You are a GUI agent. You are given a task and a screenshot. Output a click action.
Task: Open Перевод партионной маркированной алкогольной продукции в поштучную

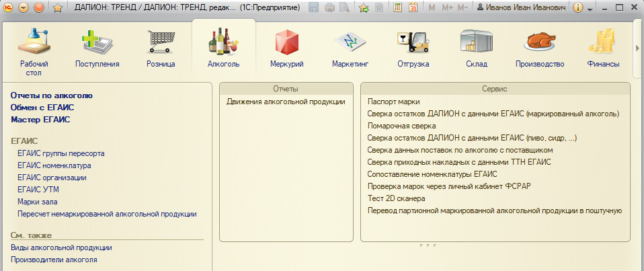pyautogui.click(x=495, y=210)
